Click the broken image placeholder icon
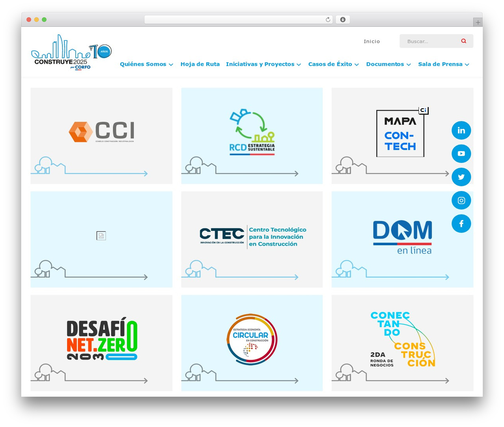This screenshot has height=427, width=504. click(101, 236)
